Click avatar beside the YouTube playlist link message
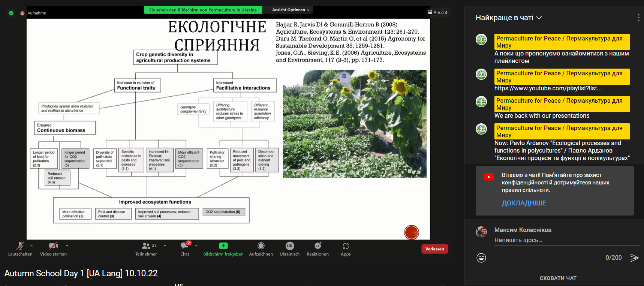Image resolution: width=644 pixels, height=286 pixels. click(x=481, y=74)
